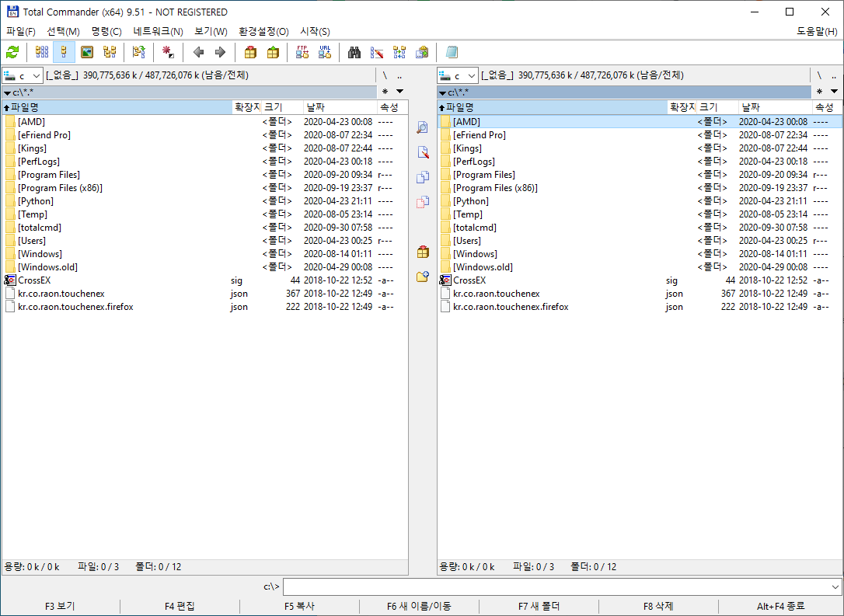This screenshot has height=616, width=844.
Task: Select [Users] folder in right panel
Action: 640,241
